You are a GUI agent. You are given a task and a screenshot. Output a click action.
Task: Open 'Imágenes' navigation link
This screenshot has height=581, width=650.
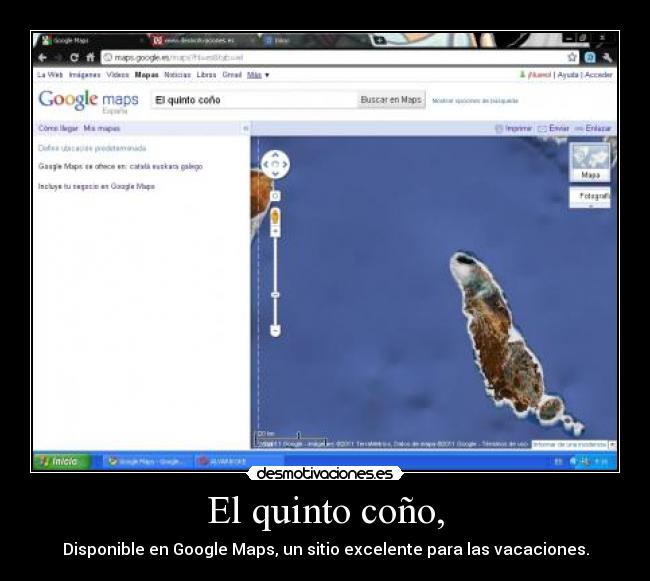[85, 75]
